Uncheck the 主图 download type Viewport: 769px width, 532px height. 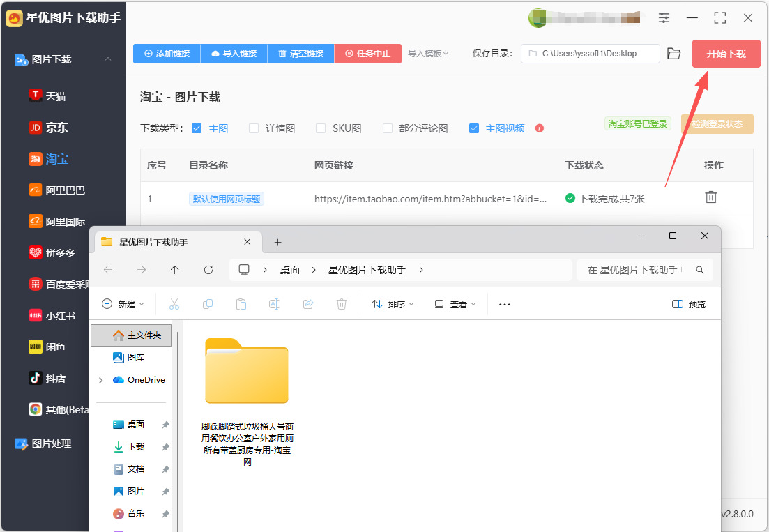coord(197,128)
